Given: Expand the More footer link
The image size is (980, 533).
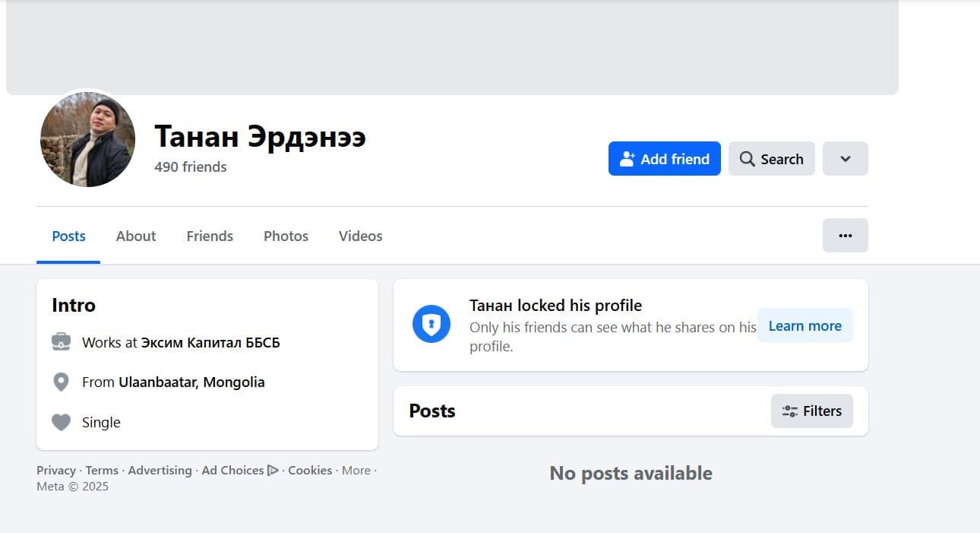Looking at the screenshot, I should 356,470.
